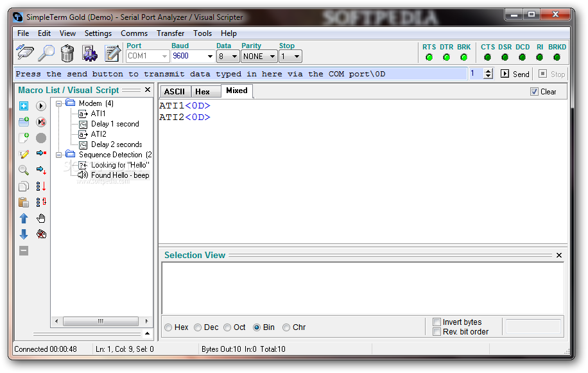Open the File menu

coord(23,33)
